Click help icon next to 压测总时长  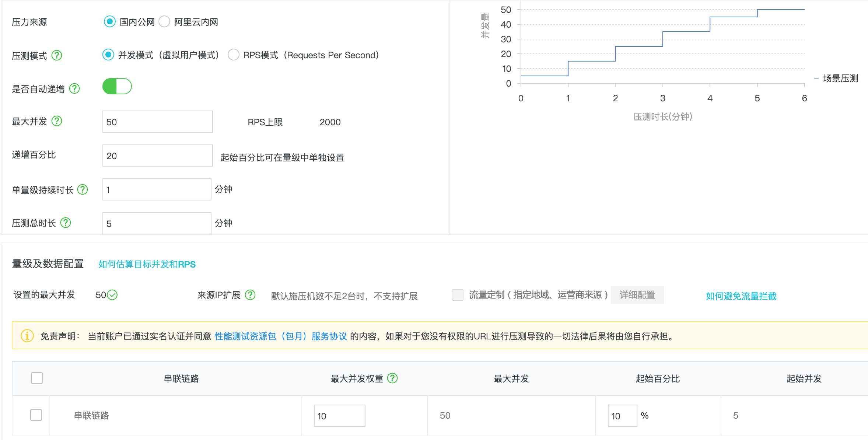coord(66,223)
